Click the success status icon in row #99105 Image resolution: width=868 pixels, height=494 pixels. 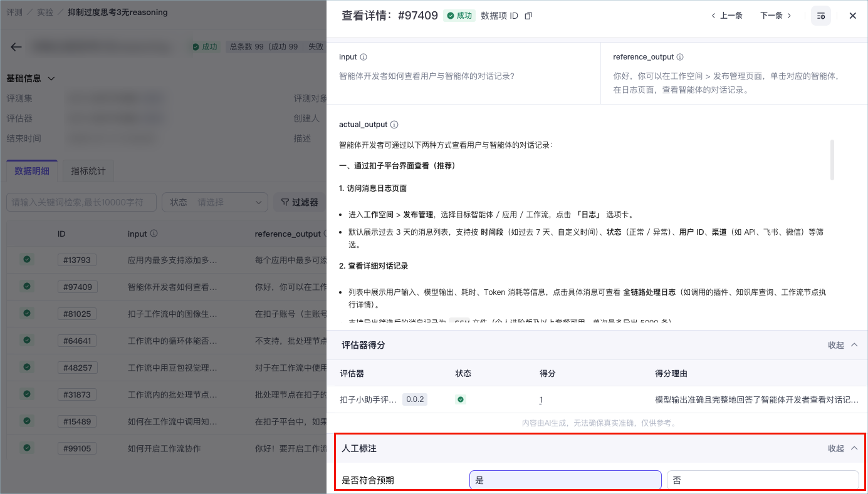point(27,448)
